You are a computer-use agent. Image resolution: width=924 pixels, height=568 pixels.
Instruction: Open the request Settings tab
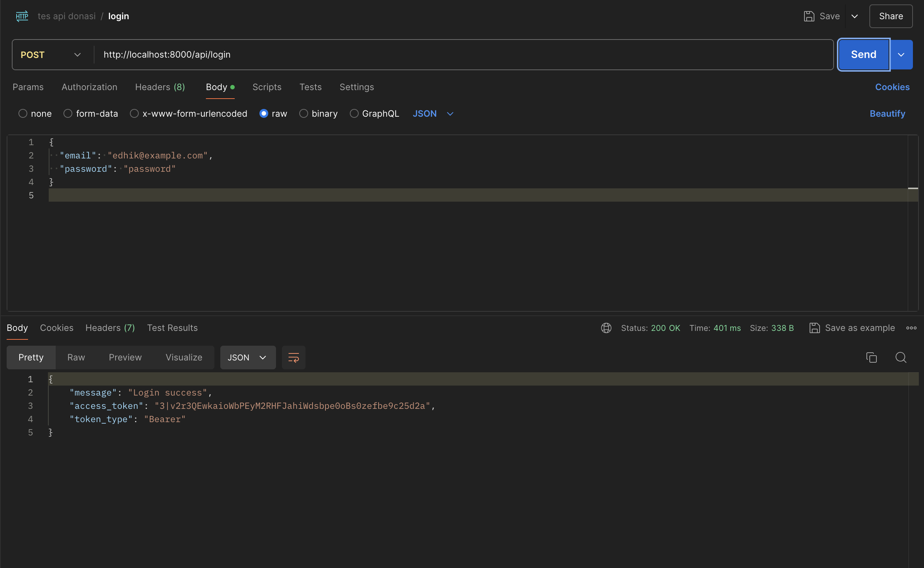pos(356,87)
